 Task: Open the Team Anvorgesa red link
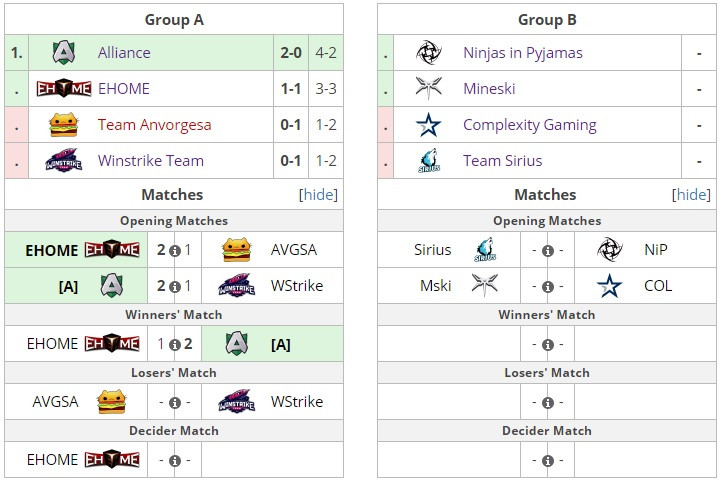pyautogui.click(x=154, y=125)
